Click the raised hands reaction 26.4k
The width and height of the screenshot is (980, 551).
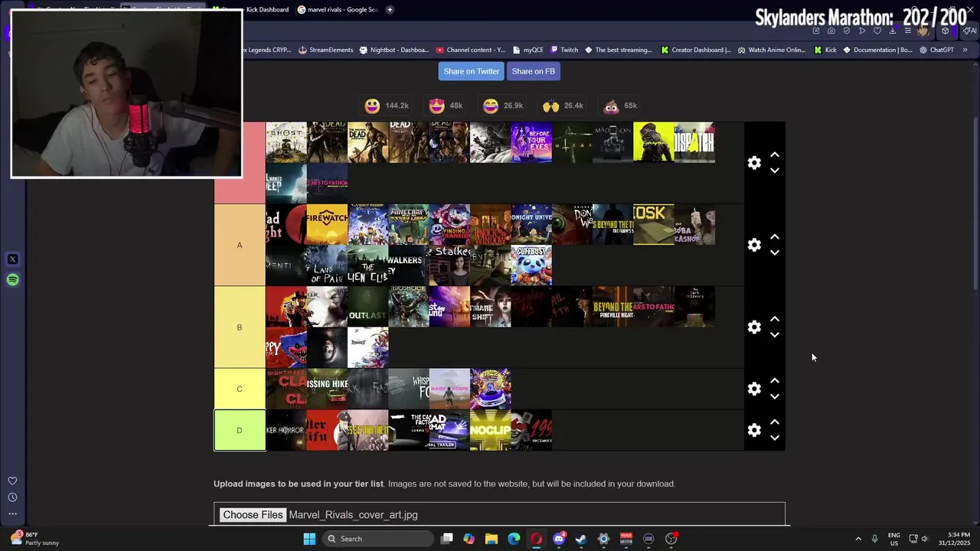(x=563, y=106)
